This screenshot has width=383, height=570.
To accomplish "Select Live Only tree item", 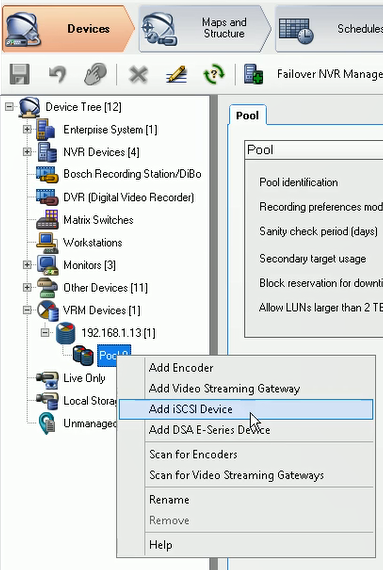I will [x=84, y=378].
